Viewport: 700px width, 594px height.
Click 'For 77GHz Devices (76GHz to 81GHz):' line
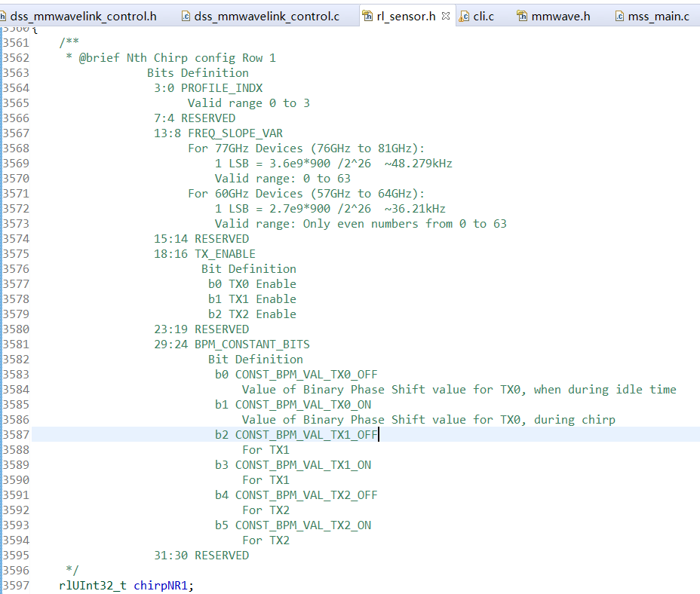[x=306, y=148]
